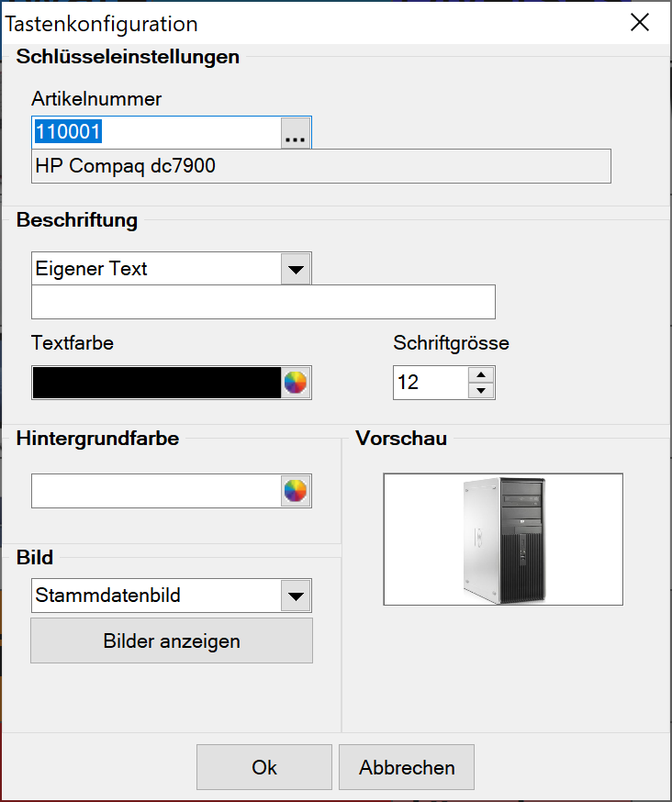Confirm the dialog with Ok
Viewport: 672px width, 802px height.
coord(264,767)
